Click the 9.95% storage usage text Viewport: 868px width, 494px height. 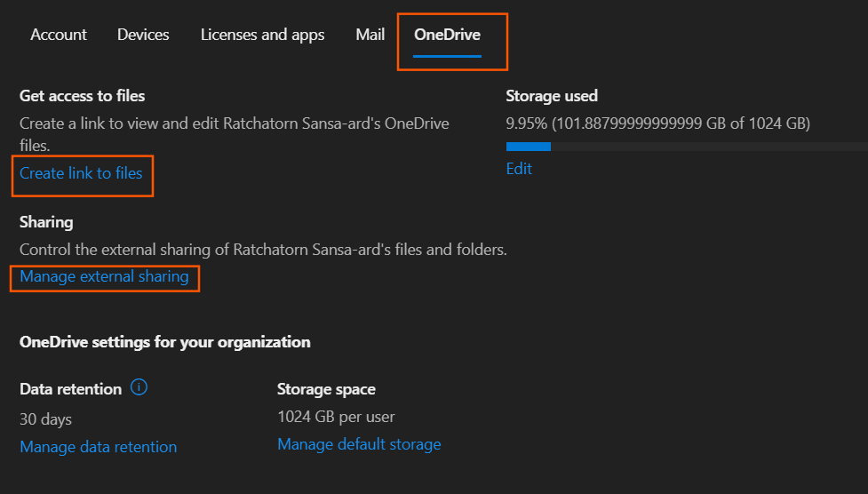(x=657, y=123)
